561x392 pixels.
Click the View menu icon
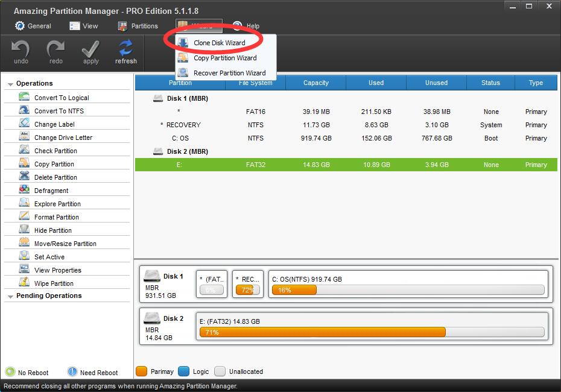[74, 26]
